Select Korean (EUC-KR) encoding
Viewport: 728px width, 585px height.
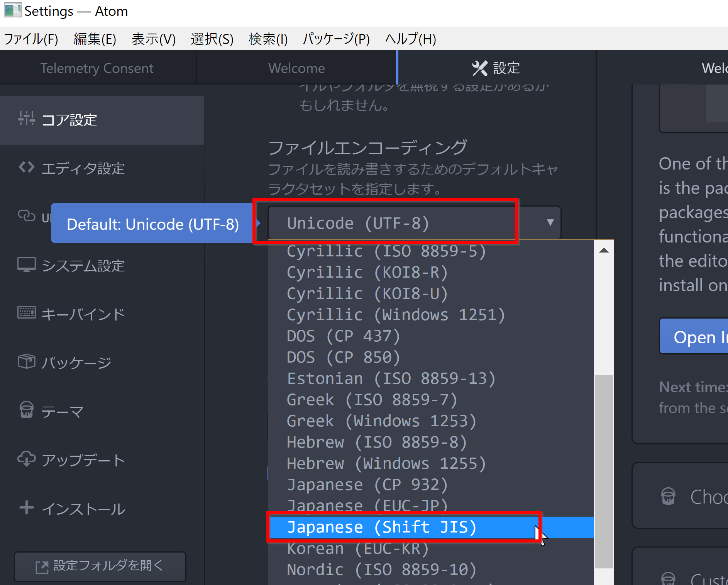point(431,548)
